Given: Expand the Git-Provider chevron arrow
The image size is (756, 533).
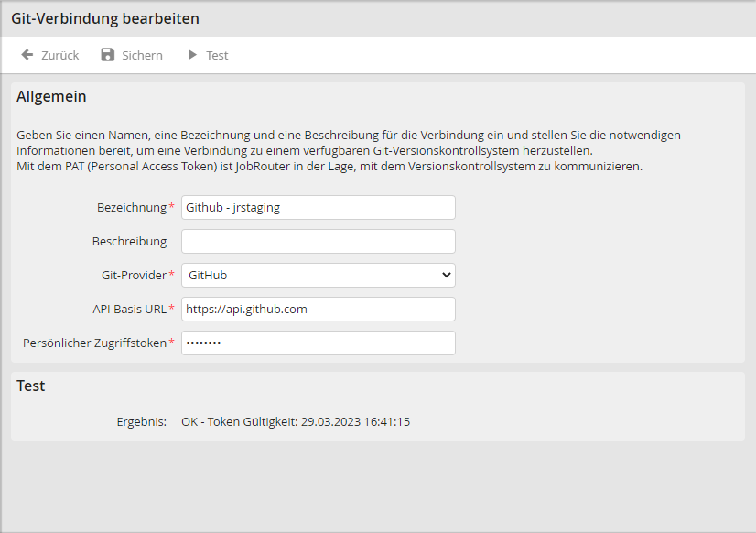Looking at the screenshot, I should click(x=446, y=275).
